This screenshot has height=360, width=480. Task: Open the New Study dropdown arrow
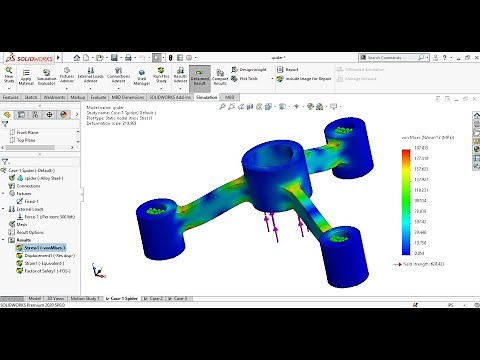[x=9, y=89]
